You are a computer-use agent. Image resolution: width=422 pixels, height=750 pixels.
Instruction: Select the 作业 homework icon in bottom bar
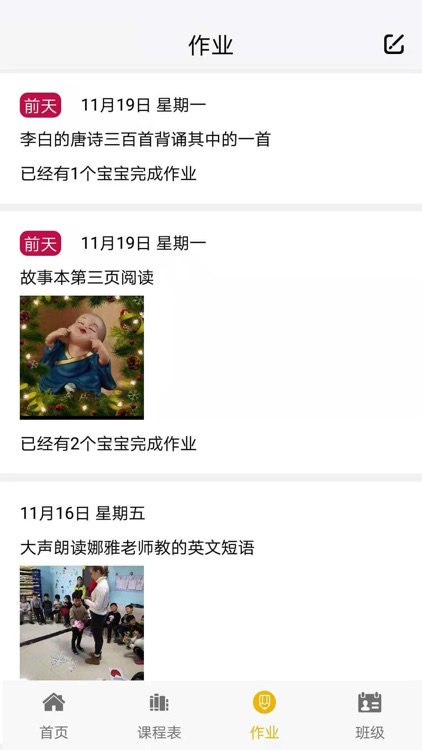coord(264,702)
